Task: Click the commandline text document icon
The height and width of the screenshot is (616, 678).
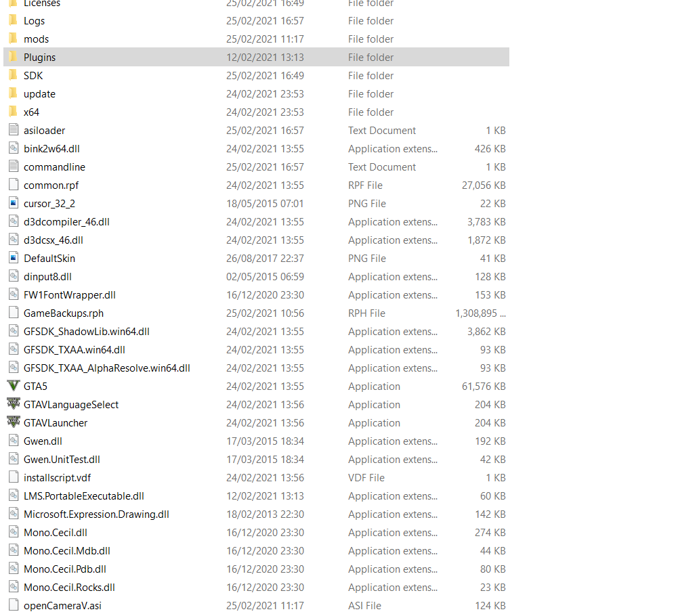Action: (x=14, y=166)
